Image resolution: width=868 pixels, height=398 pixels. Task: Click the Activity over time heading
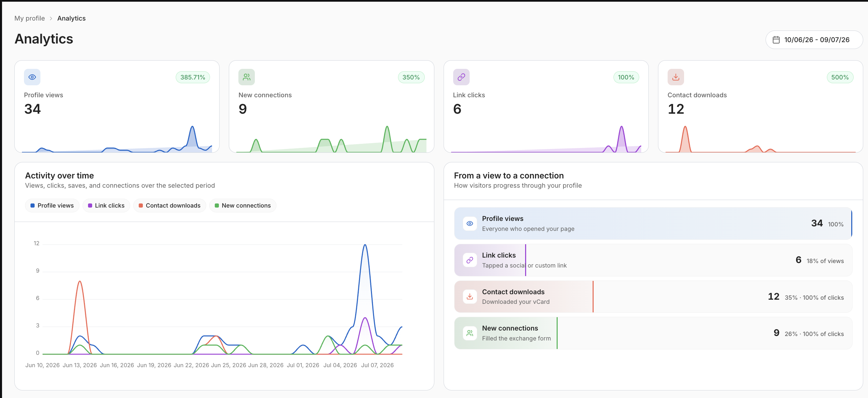pyautogui.click(x=60, y=175)
